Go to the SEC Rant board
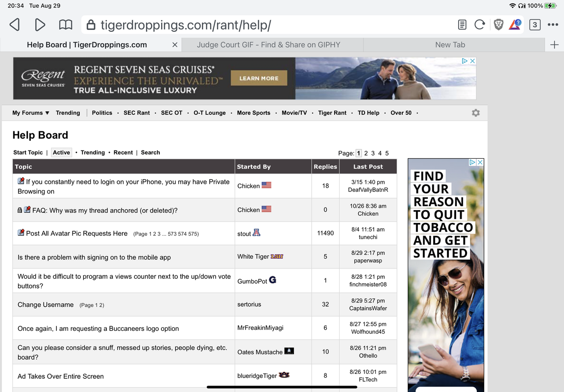 [137, 113]
